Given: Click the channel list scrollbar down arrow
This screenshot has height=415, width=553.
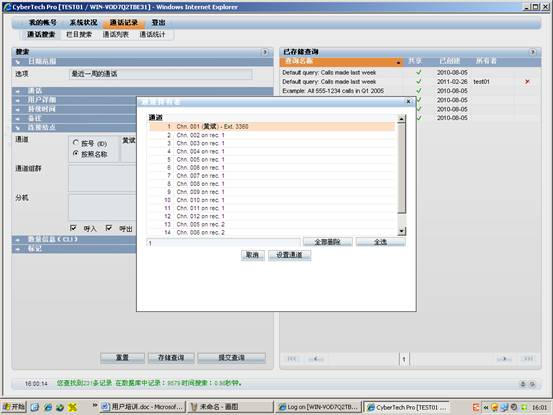Looking at the screenshot, I should 401,231.
